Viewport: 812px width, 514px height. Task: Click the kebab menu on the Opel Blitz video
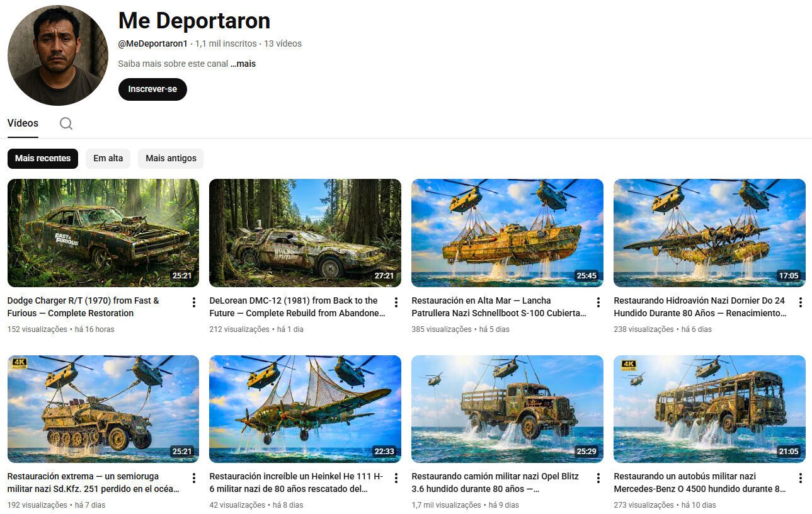(598, 478)
